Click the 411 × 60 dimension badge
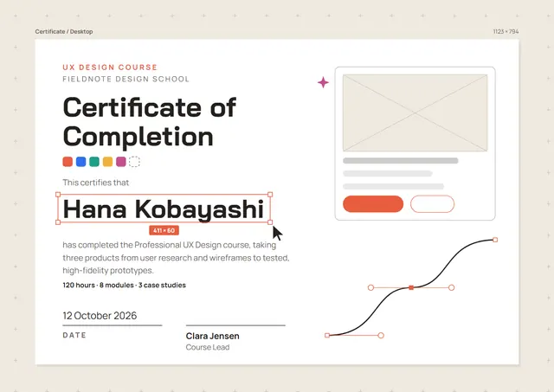This screenshot has width=554, height=392. (164, 230)
